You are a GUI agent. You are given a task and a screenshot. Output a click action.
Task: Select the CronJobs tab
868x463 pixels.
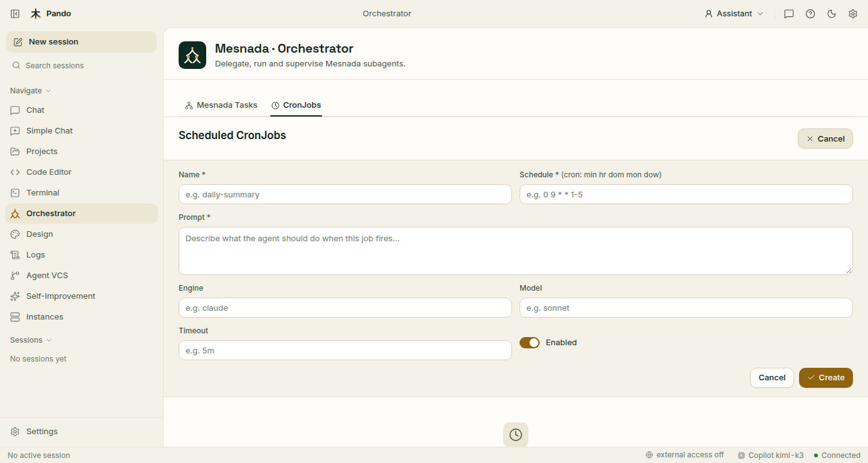[296, 105]
